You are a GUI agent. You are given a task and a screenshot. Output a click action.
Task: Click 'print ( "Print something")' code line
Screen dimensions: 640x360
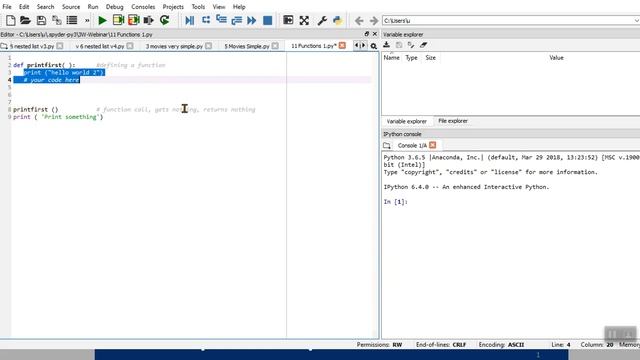pyautogui.click(x=58, y=117)
